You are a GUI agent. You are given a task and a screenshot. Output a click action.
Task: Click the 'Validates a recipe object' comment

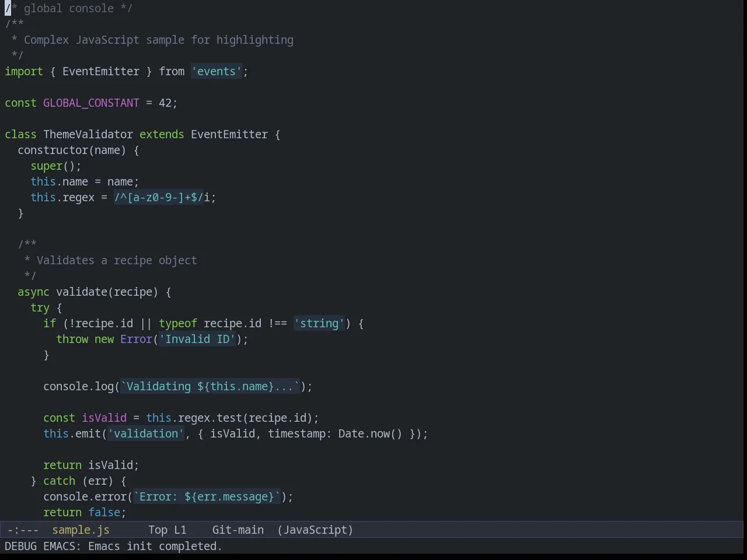point(117,260)
